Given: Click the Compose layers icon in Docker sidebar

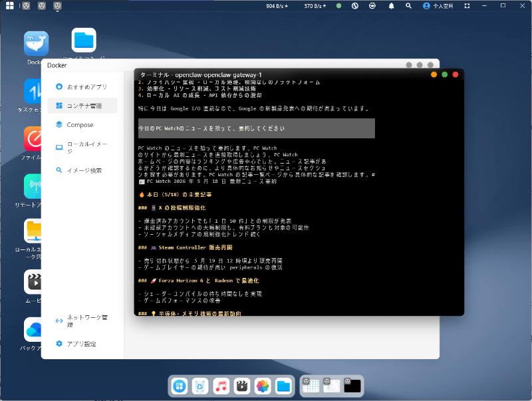Looking at the screenshot, I should (x=59, y=124).
